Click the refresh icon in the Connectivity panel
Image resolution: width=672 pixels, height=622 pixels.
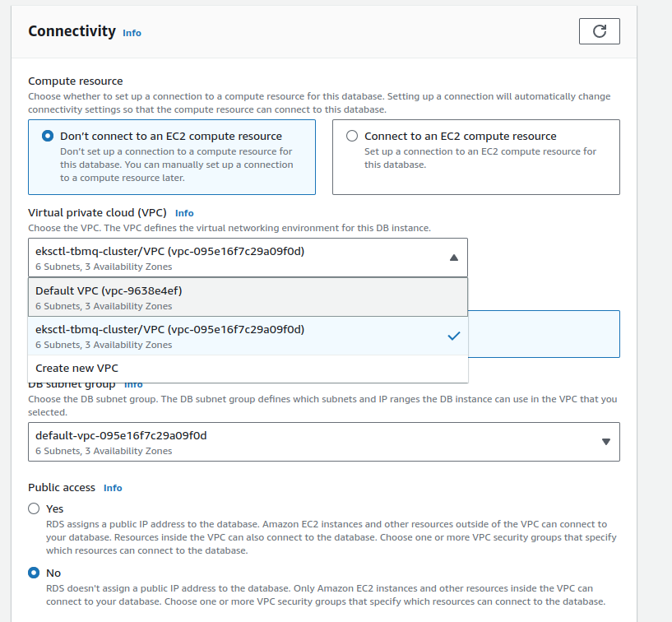(x=599, y=30)
